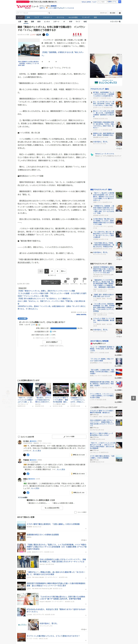Expand 石川智久's comment with もっと見る
The width and height of the screenshot is (138, 644).
point(37,451)
